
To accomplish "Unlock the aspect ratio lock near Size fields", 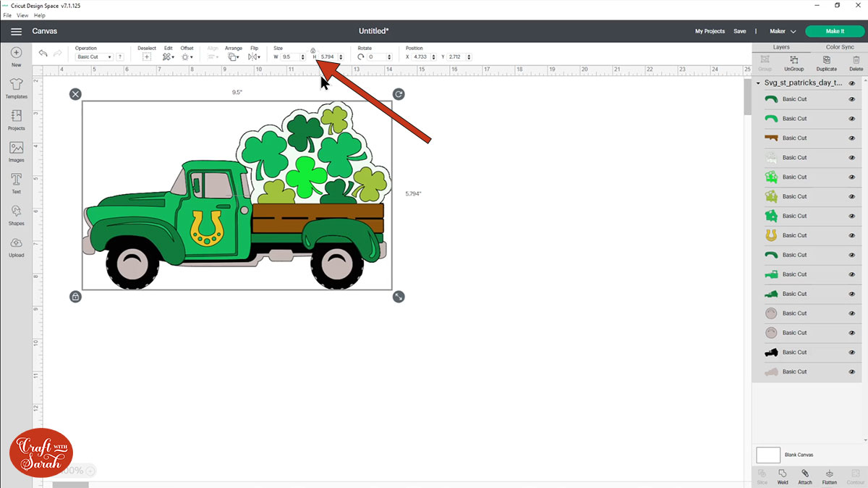I will point(312,51).
